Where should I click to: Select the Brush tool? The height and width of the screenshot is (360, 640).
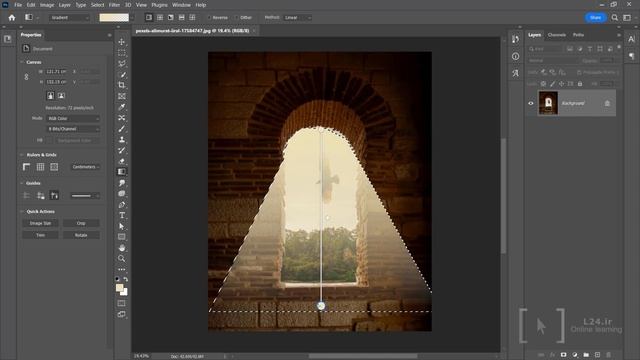coord(122,129)
